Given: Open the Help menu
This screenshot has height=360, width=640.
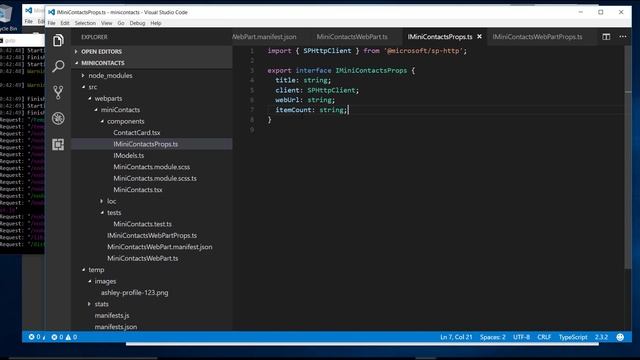Looking at the screenshot, I should (156, 23).
